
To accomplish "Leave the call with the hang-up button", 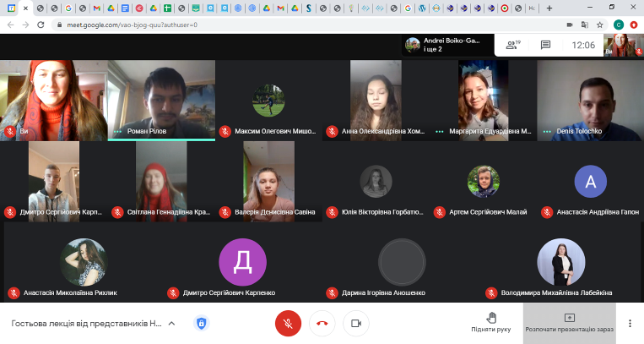I will coord(322,324).
